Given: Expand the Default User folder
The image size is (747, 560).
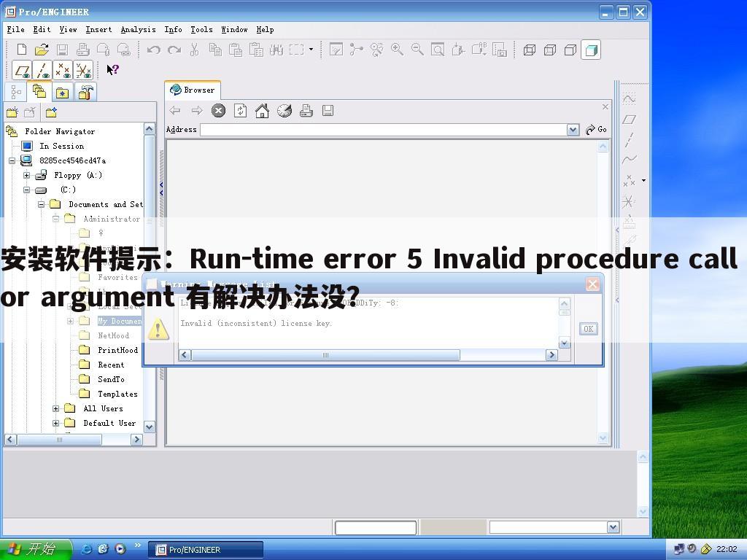Looking at the screenshot, I should pos(55,424).
